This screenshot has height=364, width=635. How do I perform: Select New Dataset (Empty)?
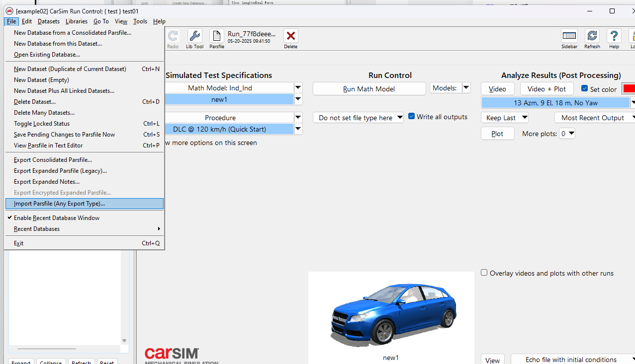(x=84, y=80)
